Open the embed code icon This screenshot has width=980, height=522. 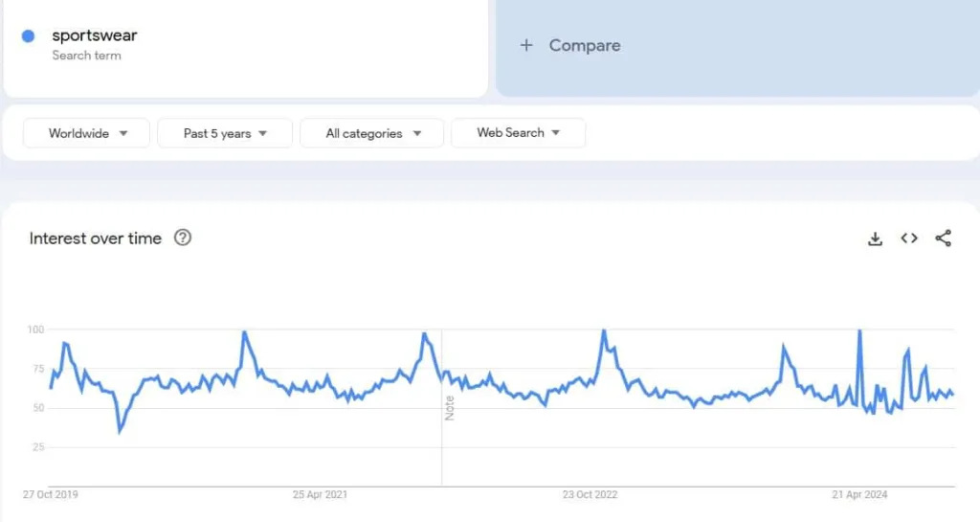pos(909,238)
